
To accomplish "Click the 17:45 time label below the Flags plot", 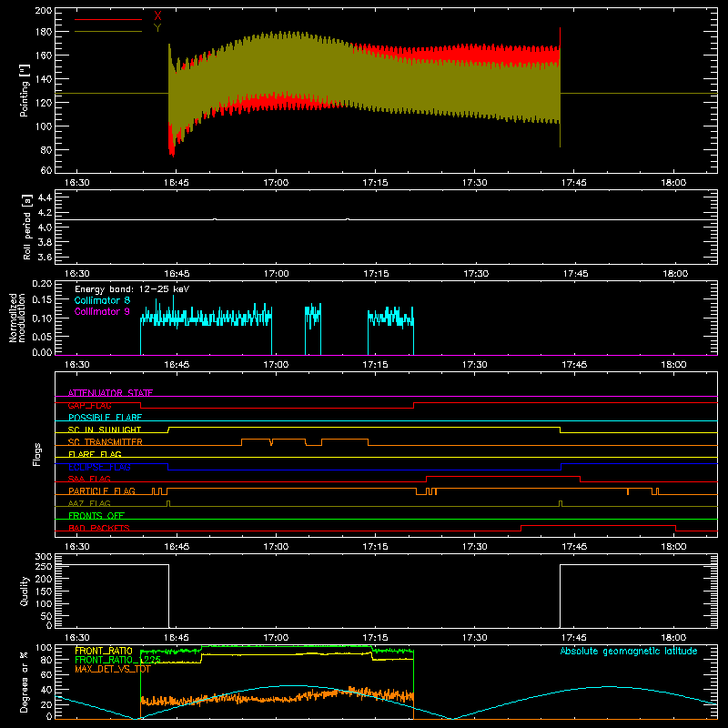I will (x=574, y=547).
